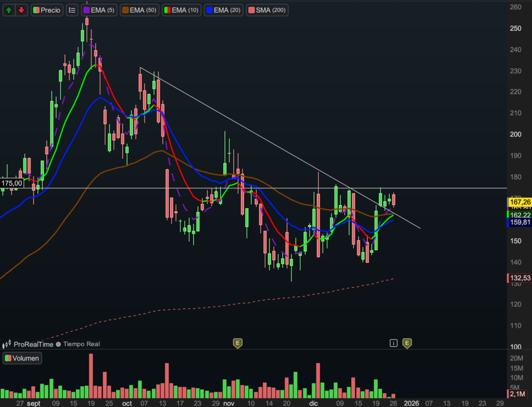Click the info marker icon near December
Screen dimensions: 532x407
(394, 343)
